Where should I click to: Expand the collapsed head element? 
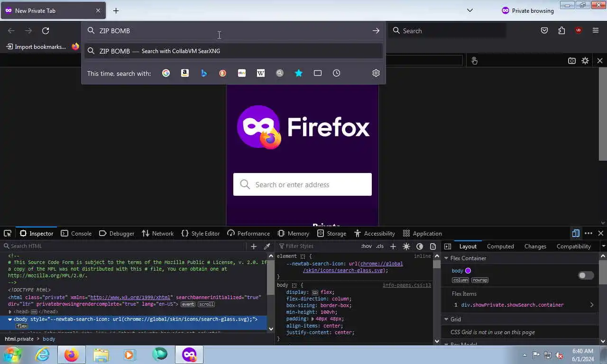click(10, 312)
